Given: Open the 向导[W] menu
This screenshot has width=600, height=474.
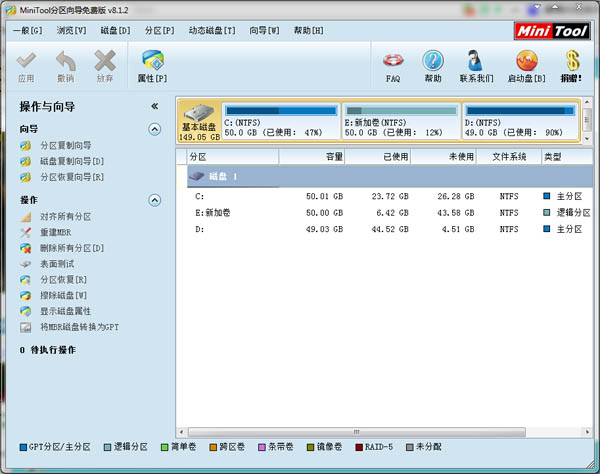Looking at the screenshot, I should [x=264, y=31].
